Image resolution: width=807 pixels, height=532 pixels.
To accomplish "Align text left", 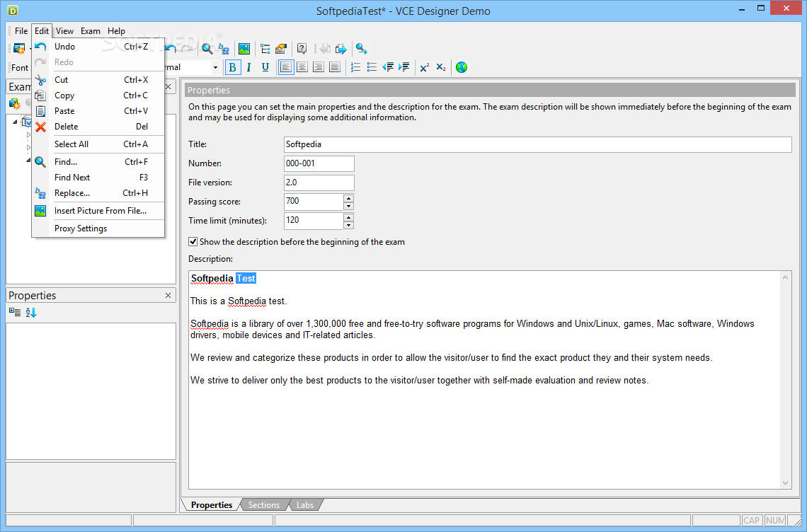I will (x=286, y=67).
